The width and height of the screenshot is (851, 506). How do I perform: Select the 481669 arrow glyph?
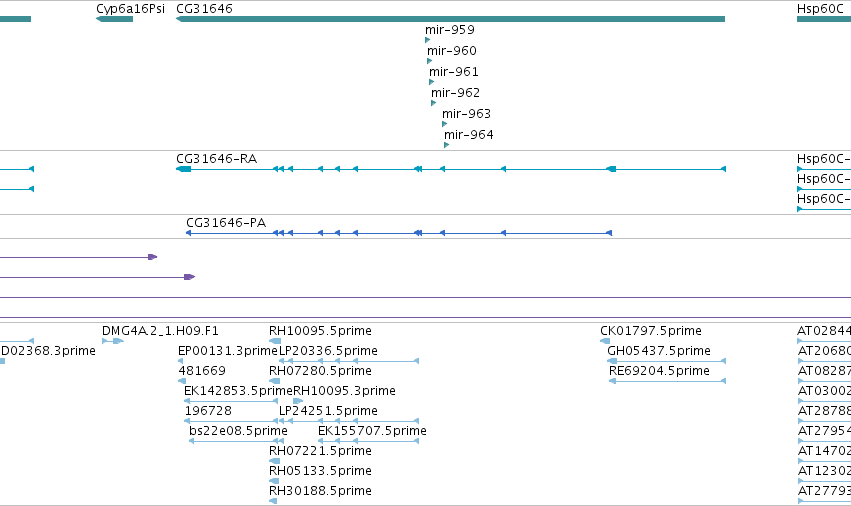(182, 381)
